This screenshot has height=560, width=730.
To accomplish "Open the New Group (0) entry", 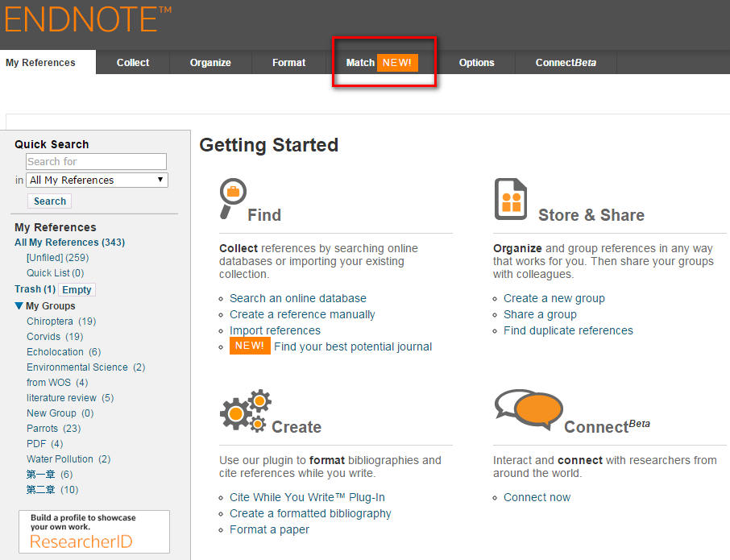I will 60,413.
